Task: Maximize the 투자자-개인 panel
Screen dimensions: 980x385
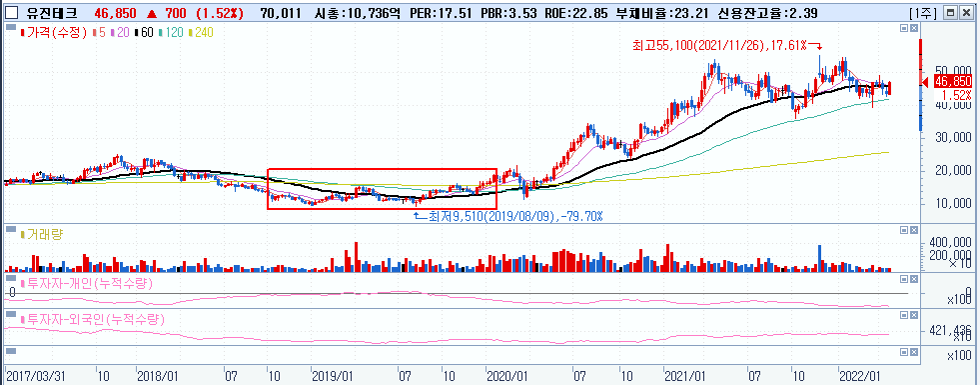Action: click(904, 279)
